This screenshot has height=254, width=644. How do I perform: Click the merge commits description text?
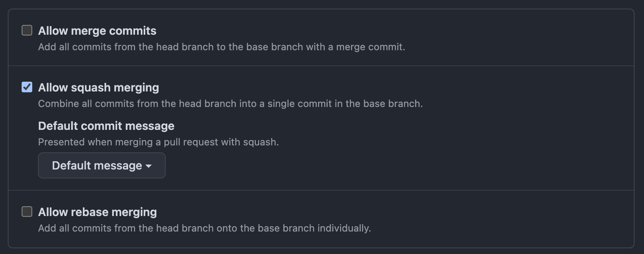click(x=221, y=47)
